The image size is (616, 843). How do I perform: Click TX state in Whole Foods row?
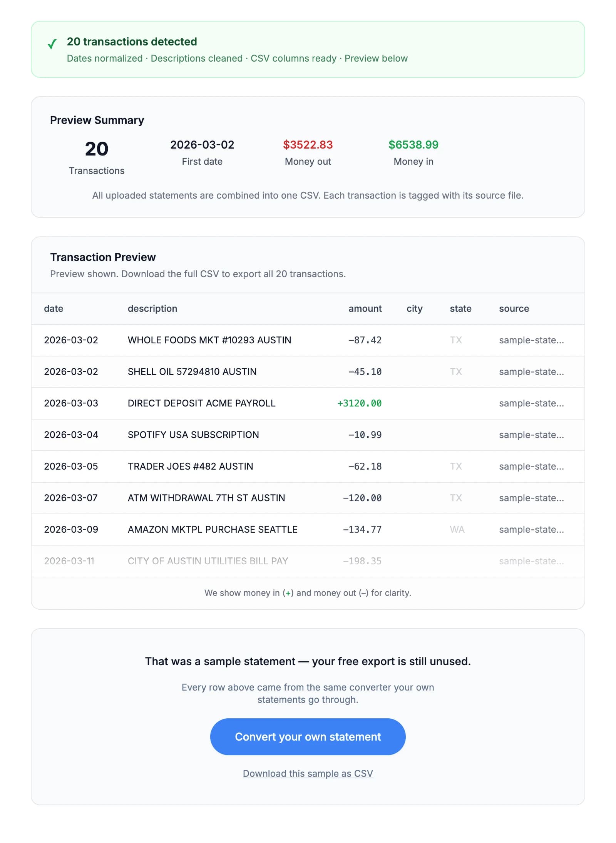click(456, 340)
